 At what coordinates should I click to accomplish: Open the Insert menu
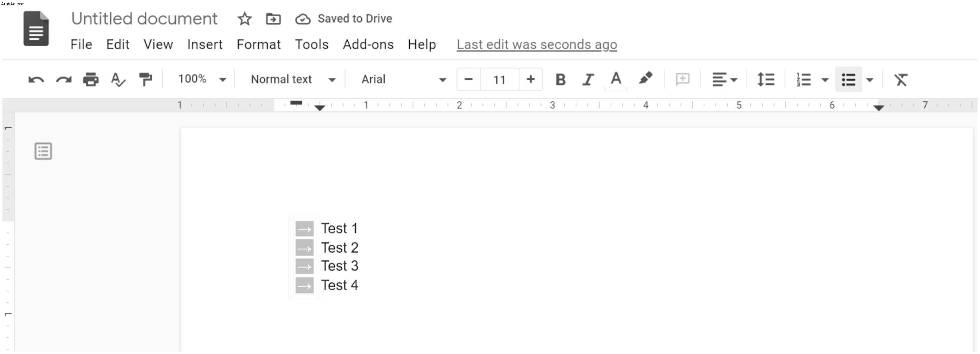[x=204, y=44]
